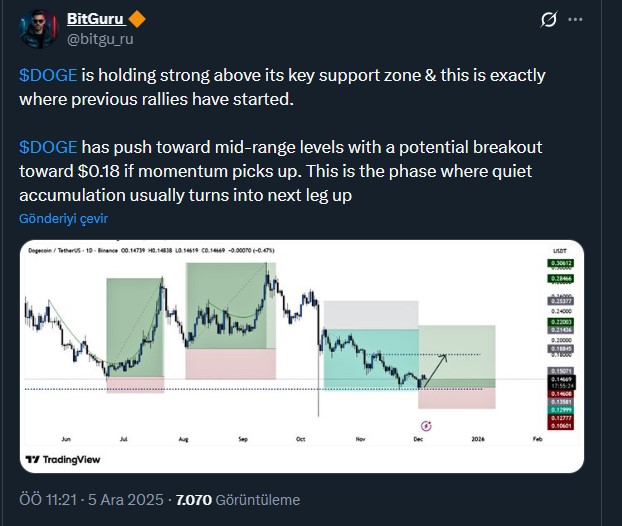The width and height of the screenshot is (622, 526).
Task: Click the Dec label on chart time axis
Action: [416, 437]
